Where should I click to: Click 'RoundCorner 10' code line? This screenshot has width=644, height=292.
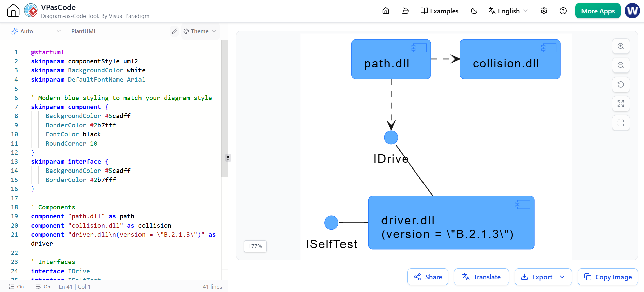[72, 143]
